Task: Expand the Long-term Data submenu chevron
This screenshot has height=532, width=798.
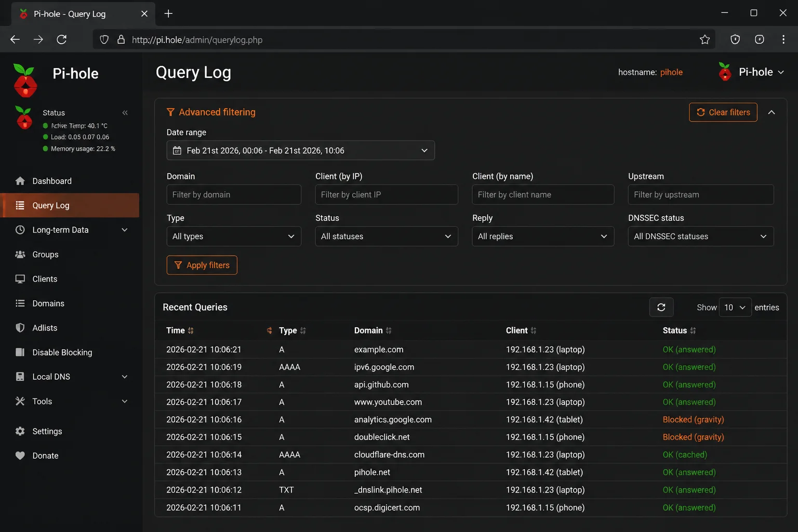Action: point(125,230)
